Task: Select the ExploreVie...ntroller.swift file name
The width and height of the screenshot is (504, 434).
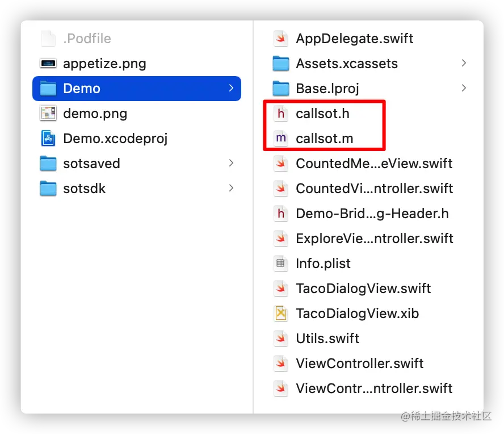Action: 375,239
